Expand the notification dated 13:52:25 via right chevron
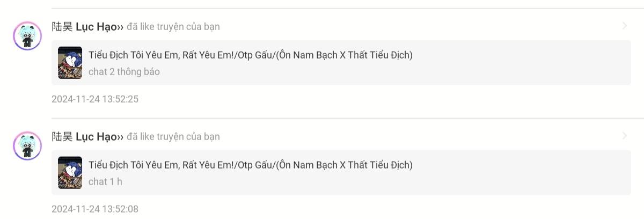The width and height of the screenshot is (644, 219). (x=624, y=26)
